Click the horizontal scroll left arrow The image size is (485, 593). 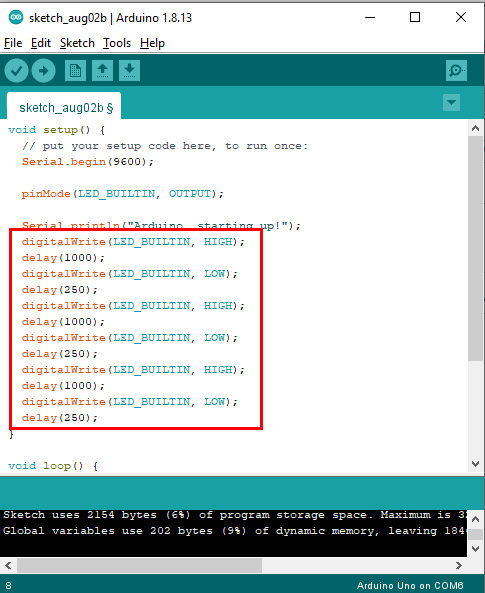[8, 565]
